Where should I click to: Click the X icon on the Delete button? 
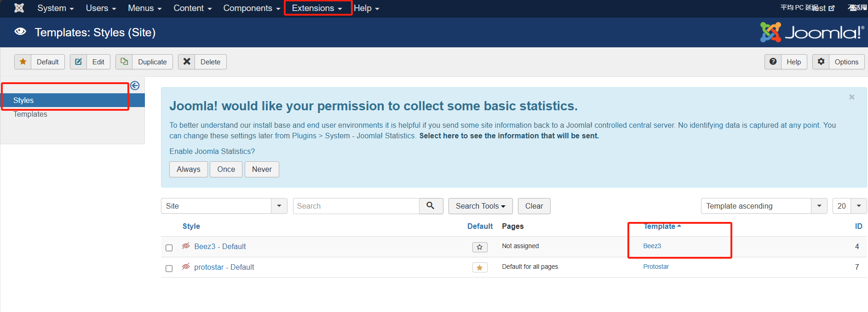point(187,62)
